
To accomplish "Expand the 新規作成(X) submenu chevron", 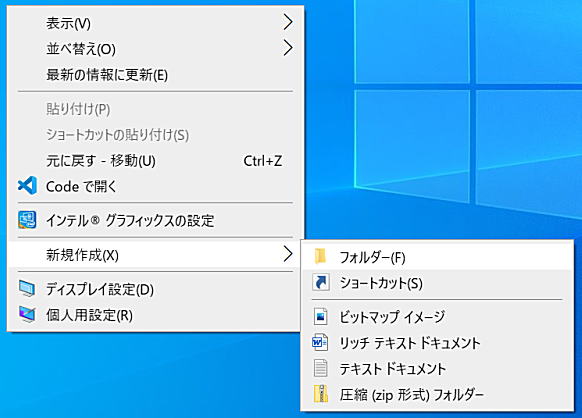I will (288, 254).
